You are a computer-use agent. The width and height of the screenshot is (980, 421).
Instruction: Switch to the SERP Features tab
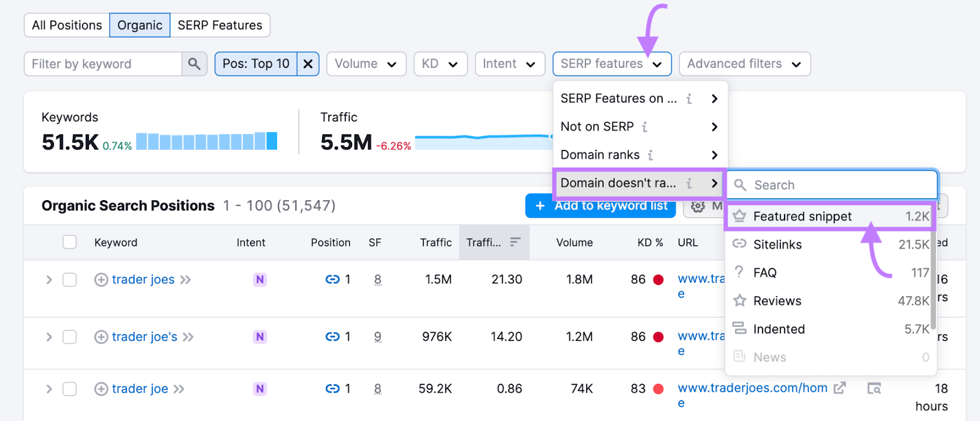(220, 25)
